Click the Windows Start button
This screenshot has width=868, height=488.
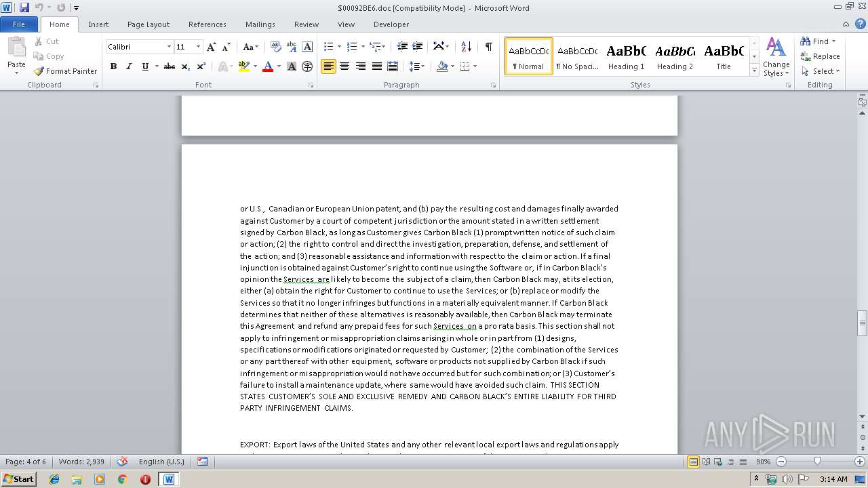coord(19,479)
